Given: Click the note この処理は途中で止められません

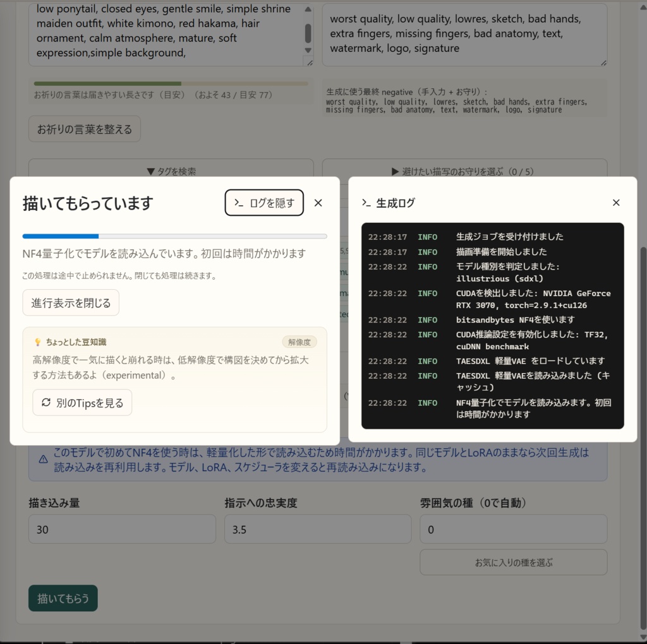Looking at the screenshot, I should pos(120,275).
